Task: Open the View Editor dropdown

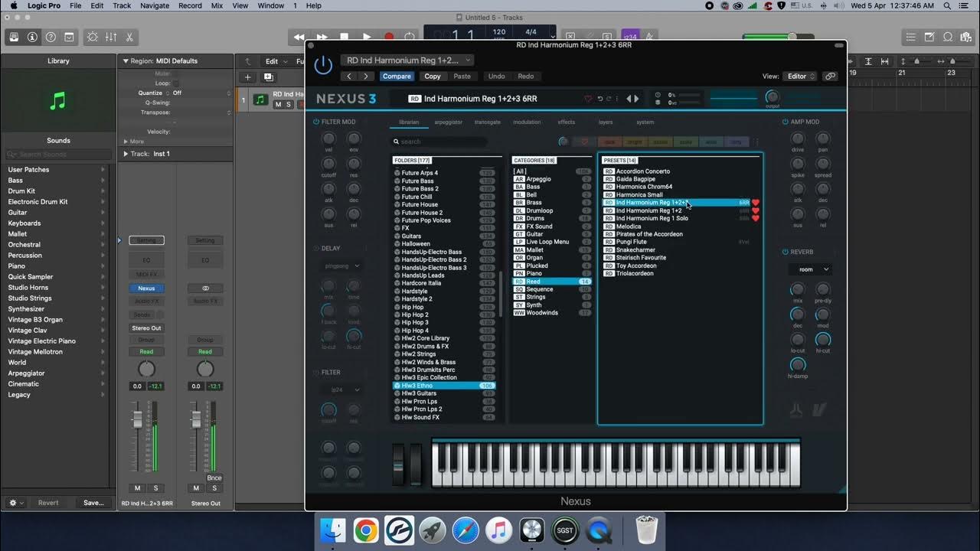Action: tap(801, 77)
